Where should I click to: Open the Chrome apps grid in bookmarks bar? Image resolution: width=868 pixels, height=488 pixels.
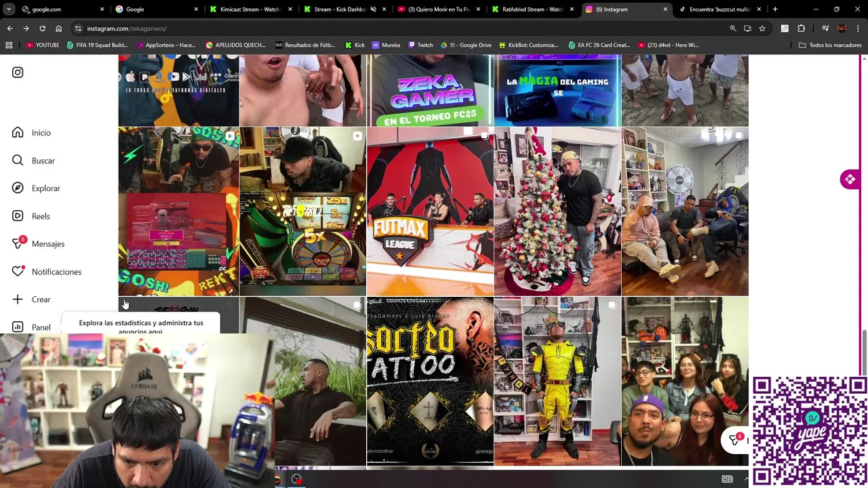9,45
